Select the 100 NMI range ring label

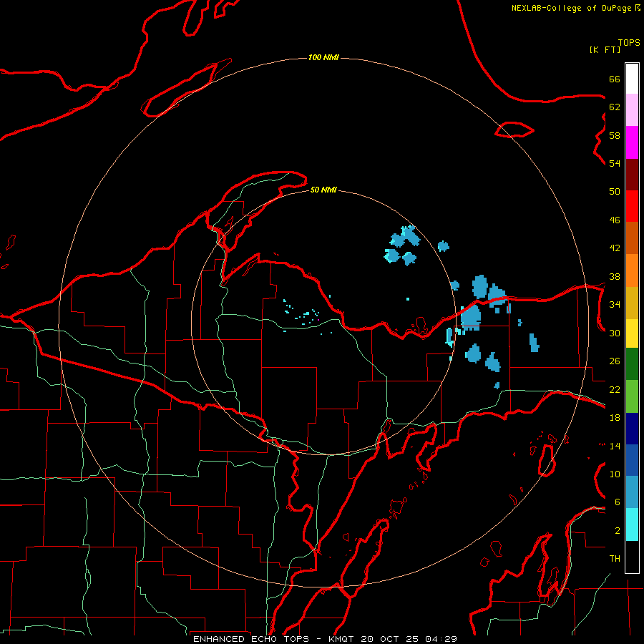point(323,57)
